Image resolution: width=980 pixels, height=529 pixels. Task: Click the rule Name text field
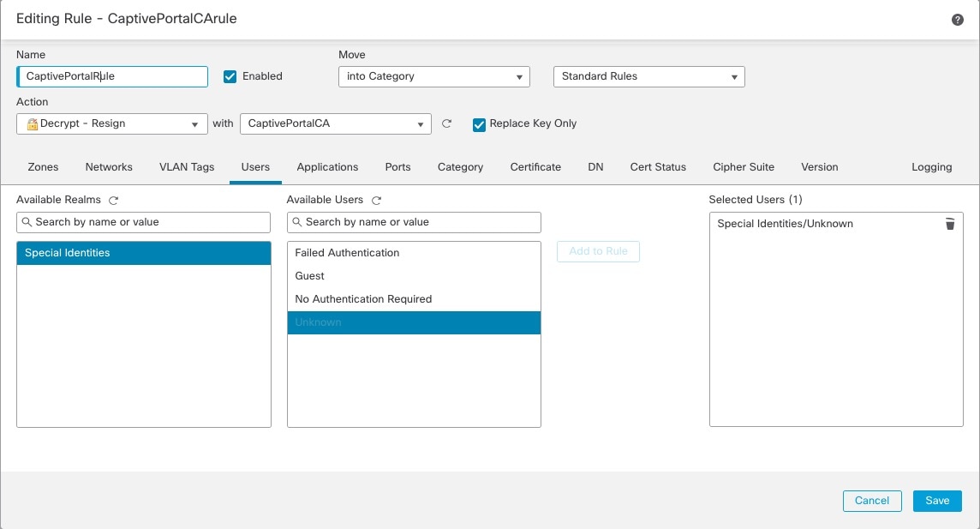[112, 76]
